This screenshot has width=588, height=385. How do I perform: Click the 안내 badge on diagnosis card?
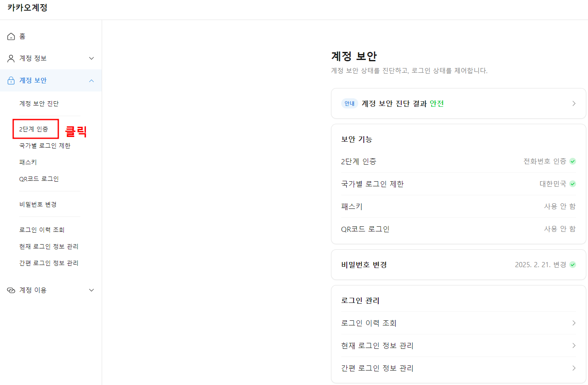[x=349, y=103]
